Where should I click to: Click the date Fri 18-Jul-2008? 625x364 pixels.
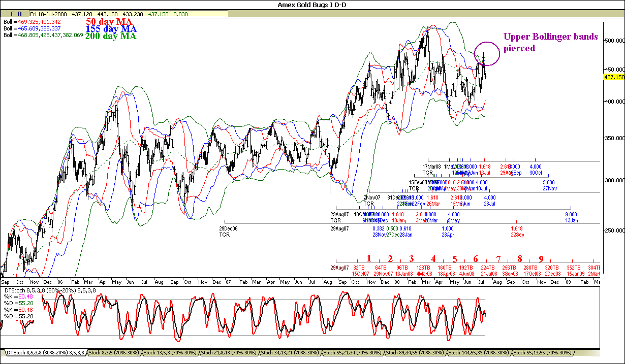pos(49,14)
